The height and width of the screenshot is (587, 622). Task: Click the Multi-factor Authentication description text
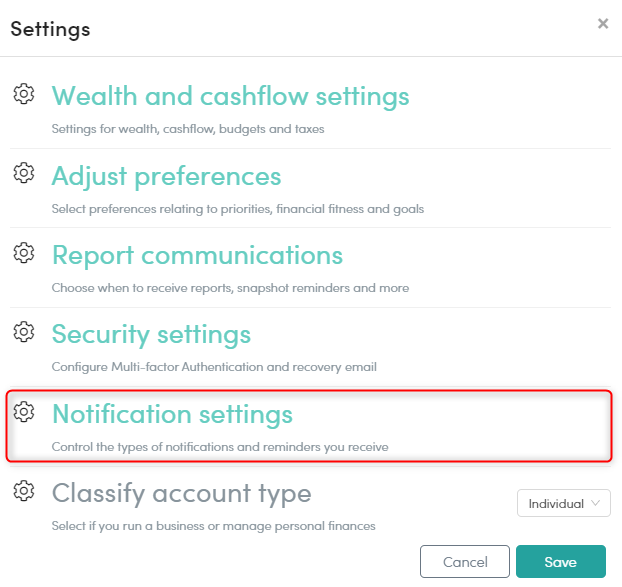(x=213, y=367)
